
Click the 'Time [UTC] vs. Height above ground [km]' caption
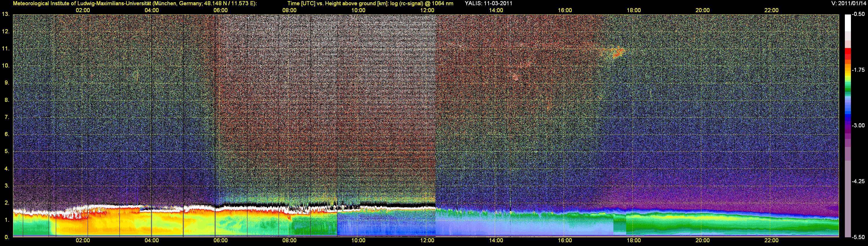coord(338,3)
